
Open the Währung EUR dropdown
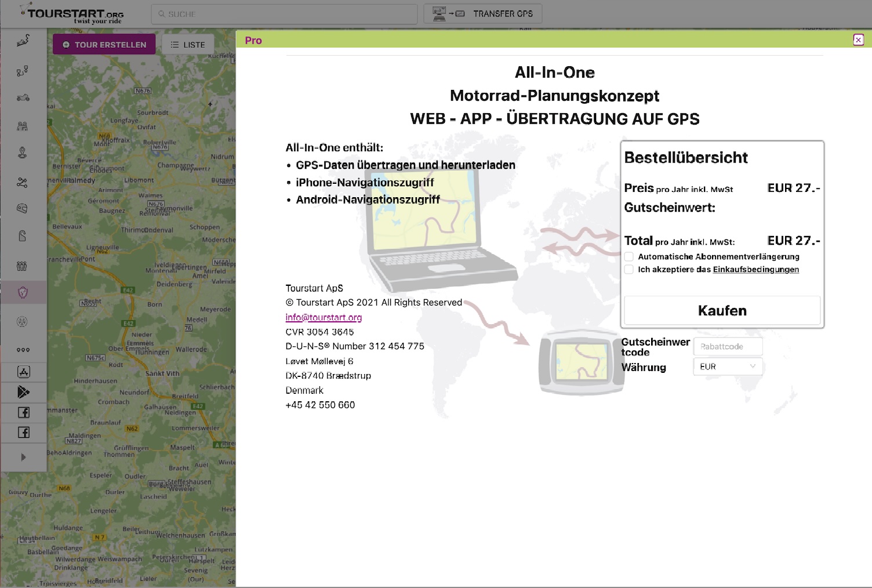click(x=727, y=366)
